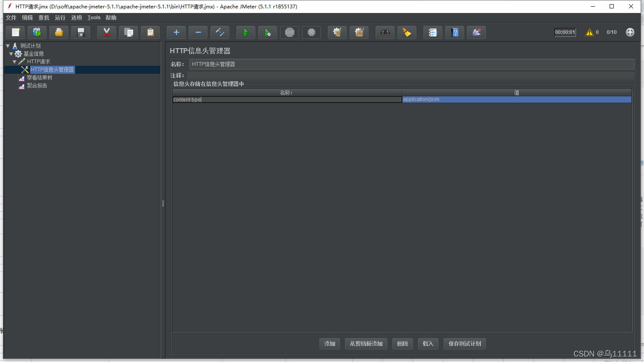The image size is (644, 362).
Task: Click the 删除 button
Action: (x=402, y=344)
